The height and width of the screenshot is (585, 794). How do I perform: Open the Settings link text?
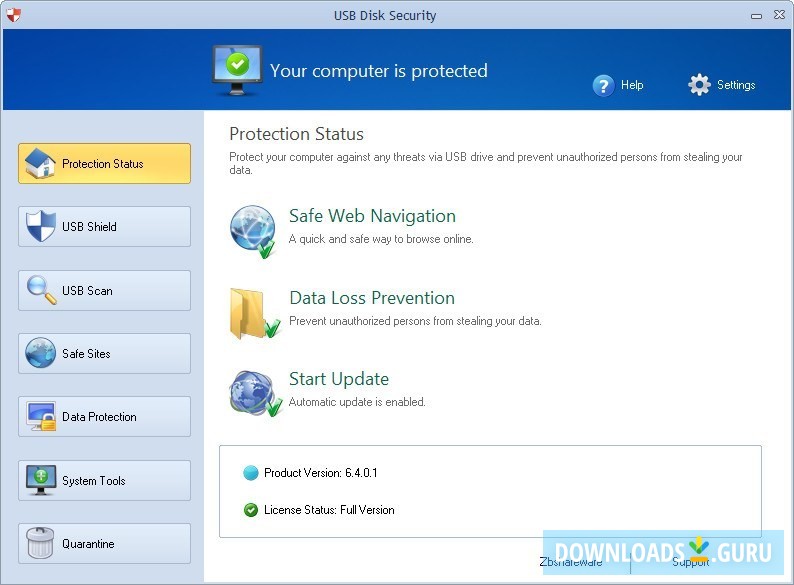(x=736, y=85)
